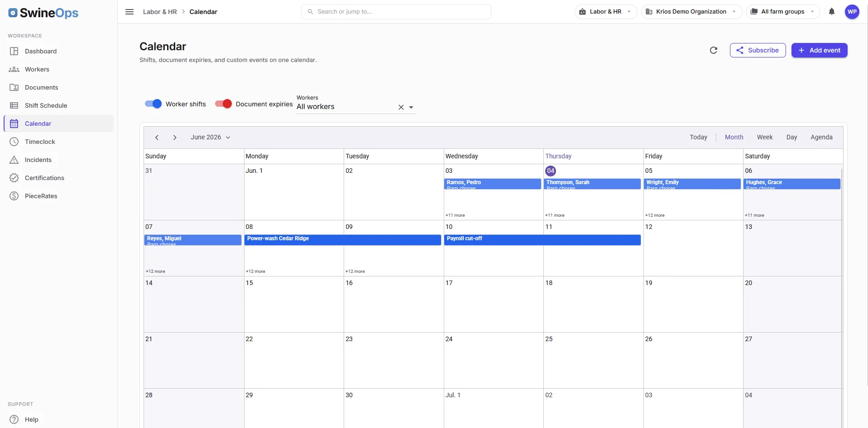Expand +12 more on June 08
Image resolution: width=868 pixels, height=428 pixels.
255,271
